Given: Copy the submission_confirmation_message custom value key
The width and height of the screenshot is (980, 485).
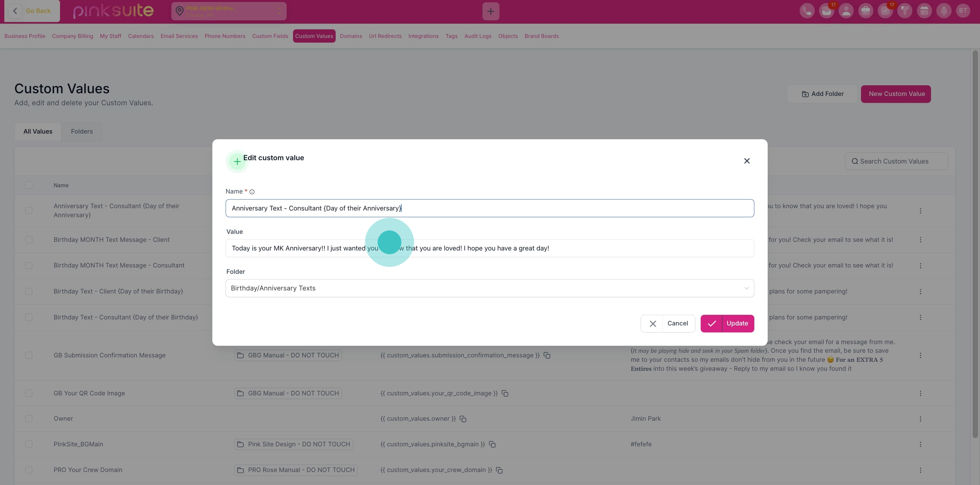Looking at the screenshot, I should coord(547,355).
